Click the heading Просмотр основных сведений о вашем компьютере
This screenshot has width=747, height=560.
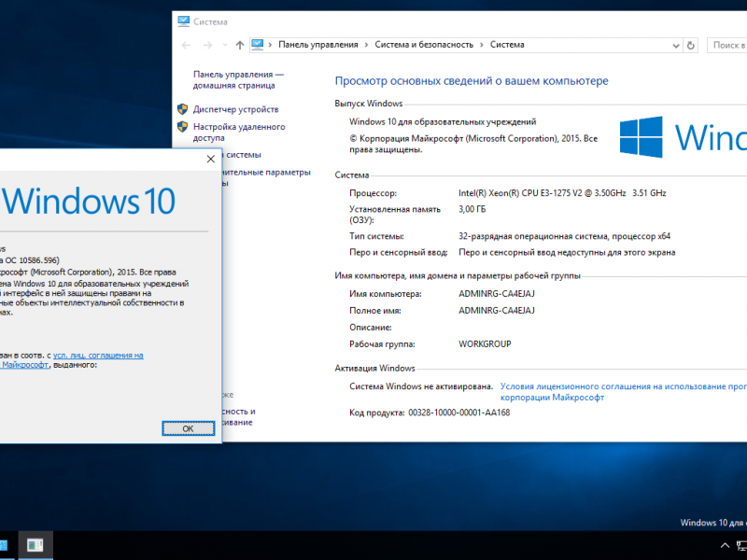point(472,81)
